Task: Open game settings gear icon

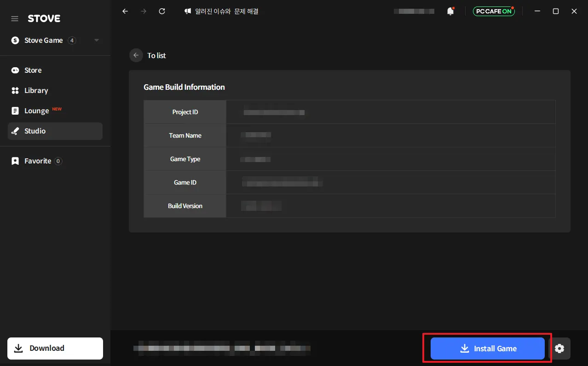Action: pyautogui.click(x=559, y=349)
